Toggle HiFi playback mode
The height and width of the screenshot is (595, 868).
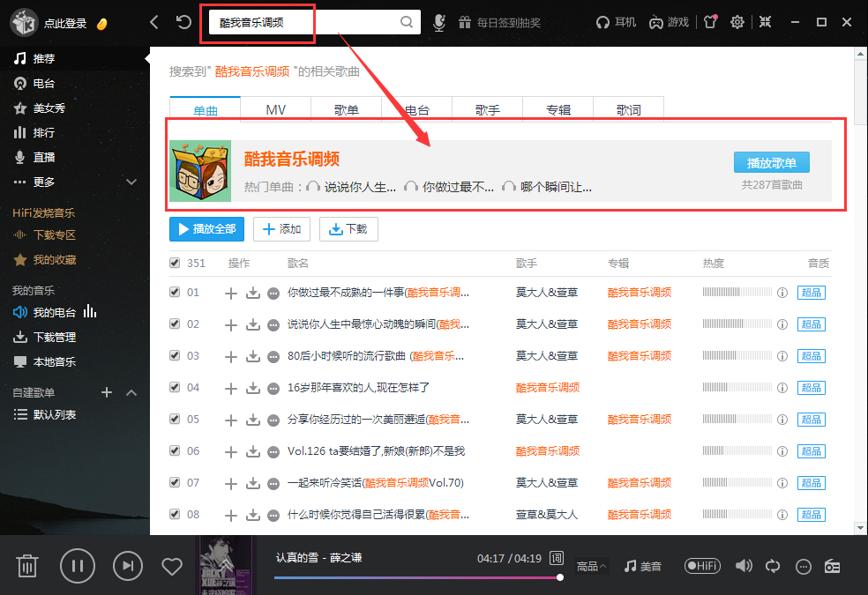tap(702, 566)
